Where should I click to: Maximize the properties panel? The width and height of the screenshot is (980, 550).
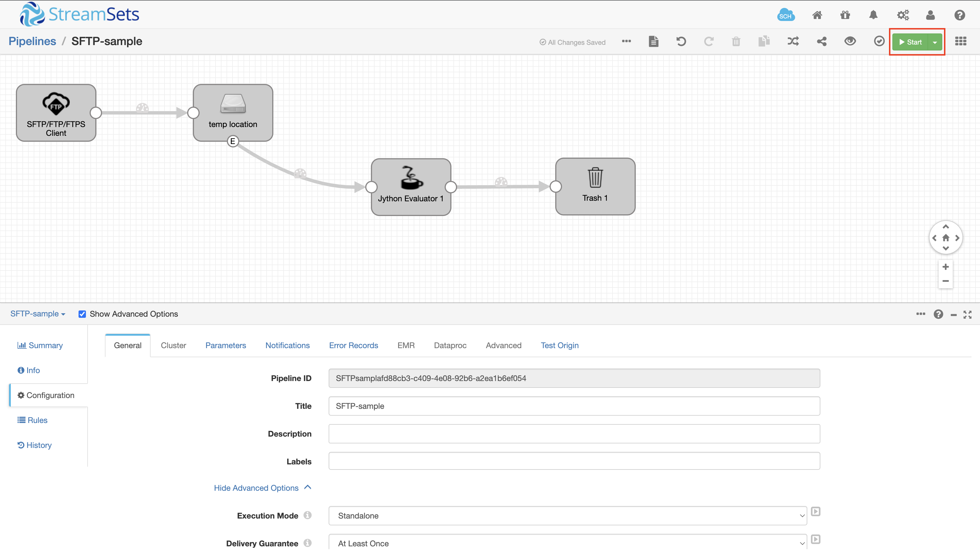point(968,315)
